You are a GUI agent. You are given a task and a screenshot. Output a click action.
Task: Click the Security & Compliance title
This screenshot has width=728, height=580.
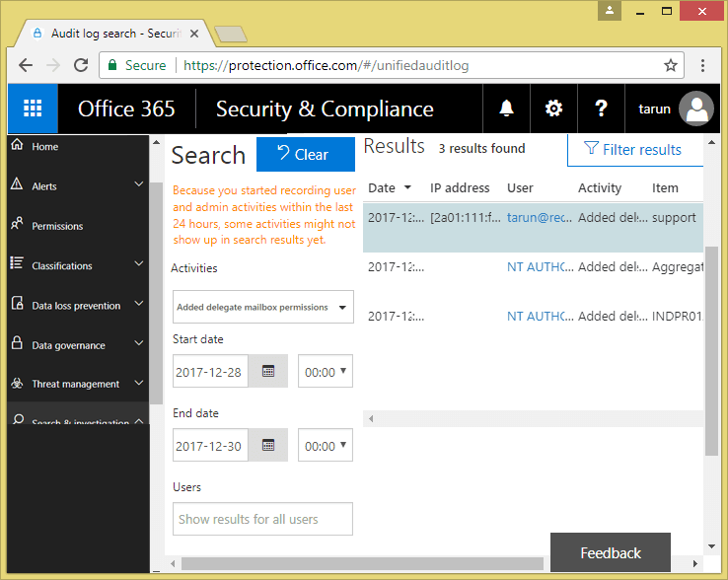[x=325, y=109]
